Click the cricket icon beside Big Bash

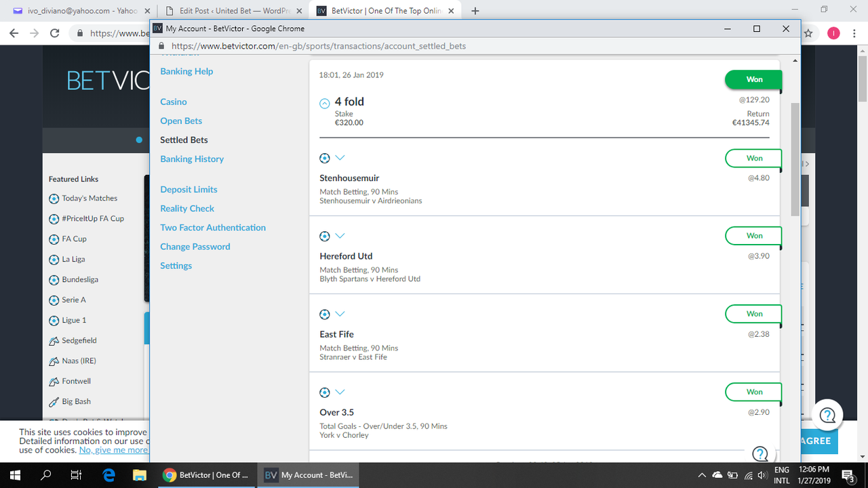pos(54,402)
